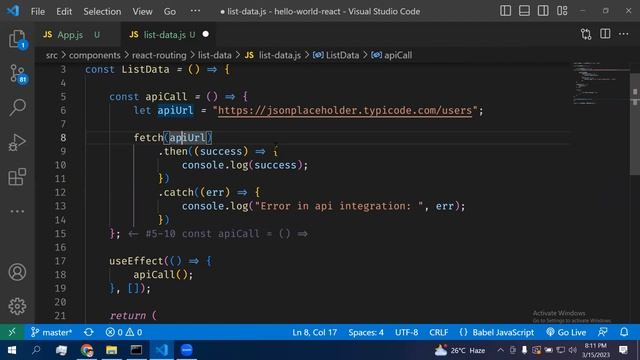
Task: Open Customize Layout icon in title bar
Action: [562, 11]
